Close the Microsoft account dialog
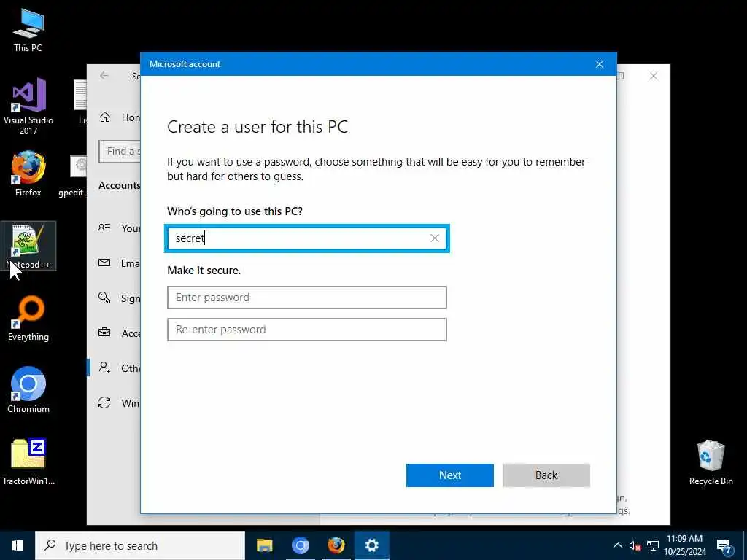Screen dimensions: 747x560 pos(600,64)
